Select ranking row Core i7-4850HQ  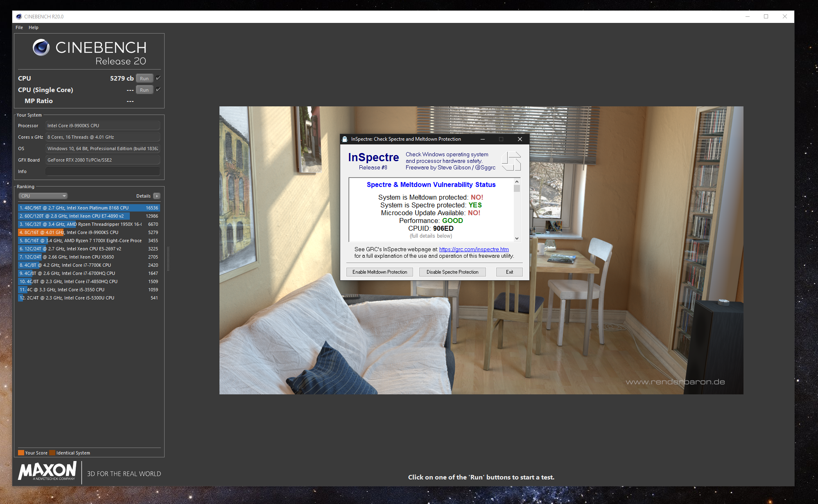pyautogui.click(x=89, y=281)
